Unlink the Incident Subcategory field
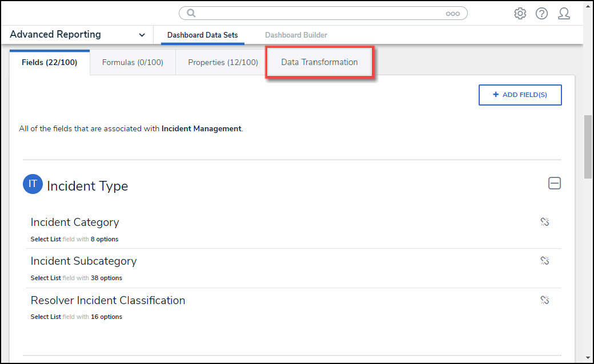 click(x=544, y=261)
